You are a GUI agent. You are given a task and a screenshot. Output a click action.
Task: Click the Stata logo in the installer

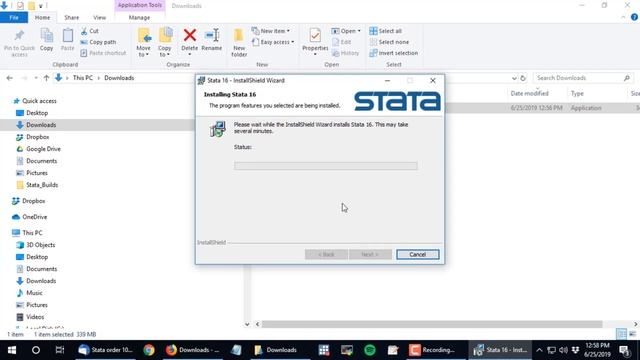tap(397, 101)
